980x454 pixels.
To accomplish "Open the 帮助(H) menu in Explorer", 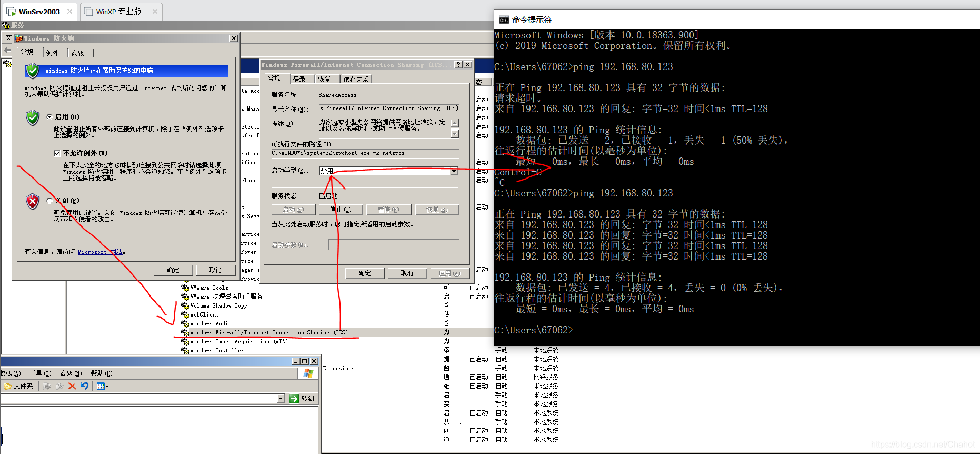I will [x=102, y=373].
